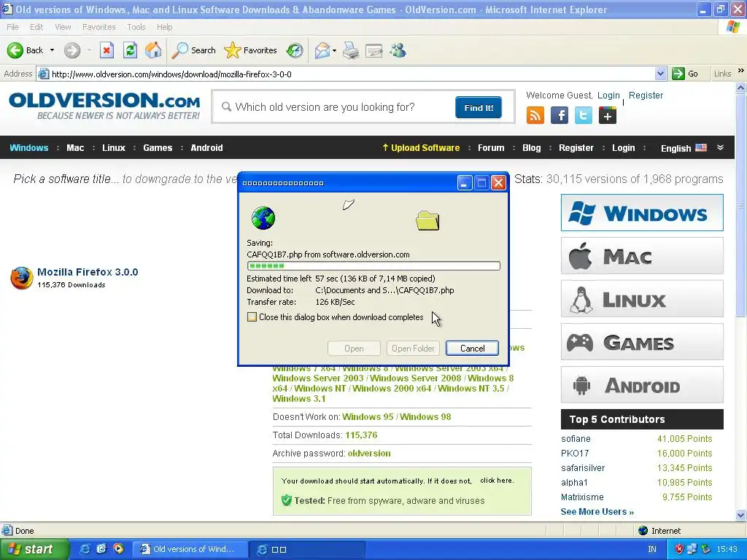Screen dimensions: 747x560
Task: Stop page loading with red X icon
Action: click(x=107, y=50)
